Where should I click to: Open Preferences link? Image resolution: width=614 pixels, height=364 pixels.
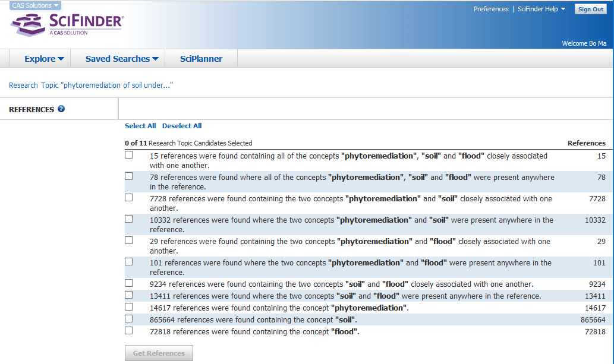pos(491,9)
